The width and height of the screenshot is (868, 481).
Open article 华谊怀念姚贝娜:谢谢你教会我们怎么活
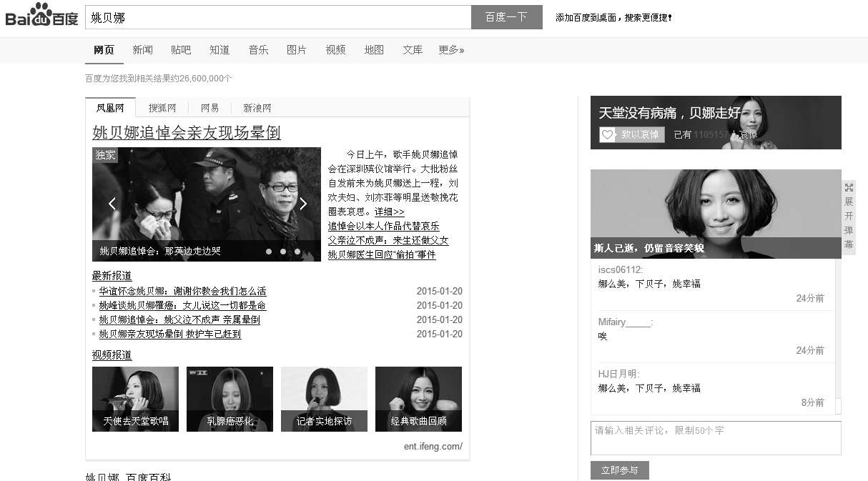182,291
